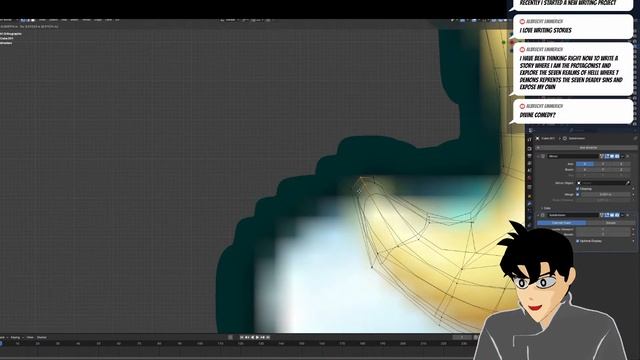
Task: Open the Output properties tab icon
Action: tap(529, 156)
